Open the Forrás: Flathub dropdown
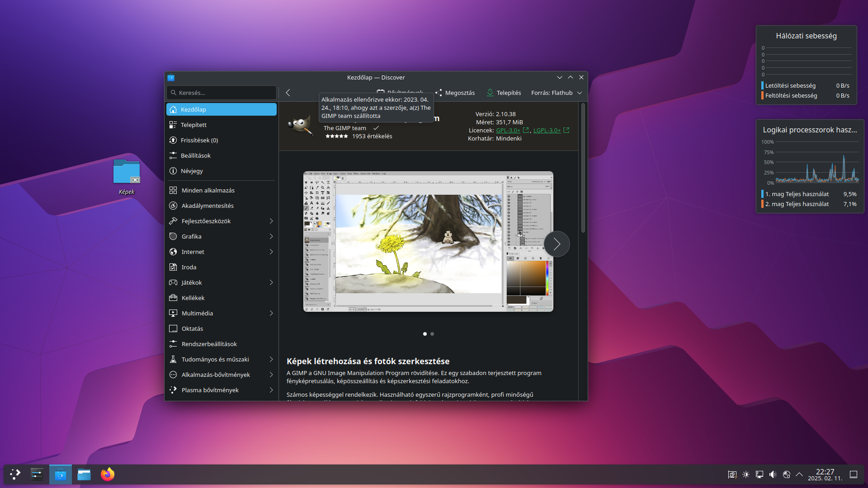Image resolution: width=868 pixels, height=488 pixels. tap(557, 93)
